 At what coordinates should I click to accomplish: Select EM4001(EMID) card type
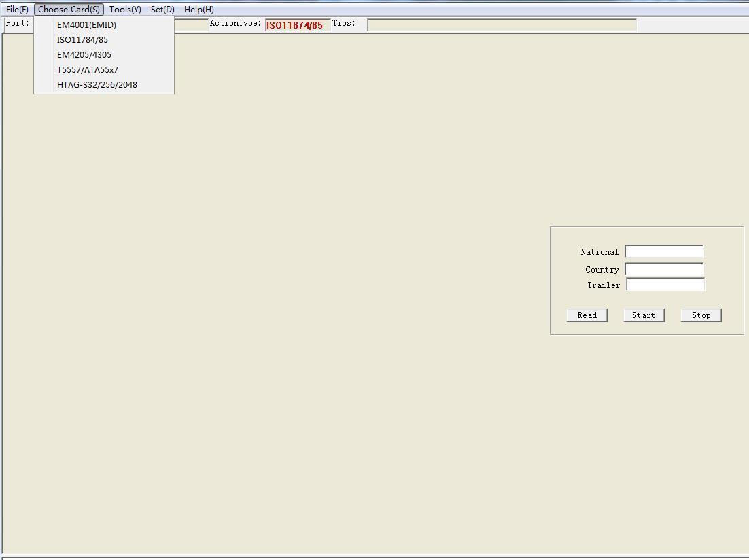(x=86, y=25)
